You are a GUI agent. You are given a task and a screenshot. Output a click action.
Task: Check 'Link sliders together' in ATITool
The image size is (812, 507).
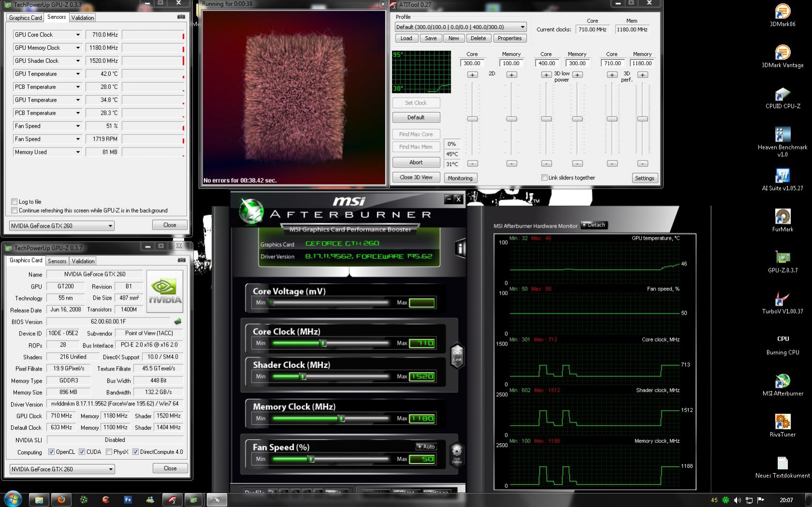(544, 177)
